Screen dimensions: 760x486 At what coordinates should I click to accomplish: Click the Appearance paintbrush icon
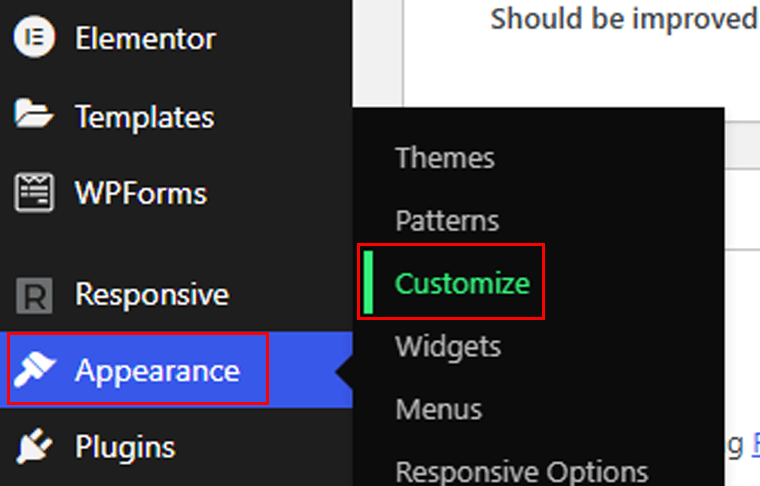pyautogui.click(x=34, y=369)
